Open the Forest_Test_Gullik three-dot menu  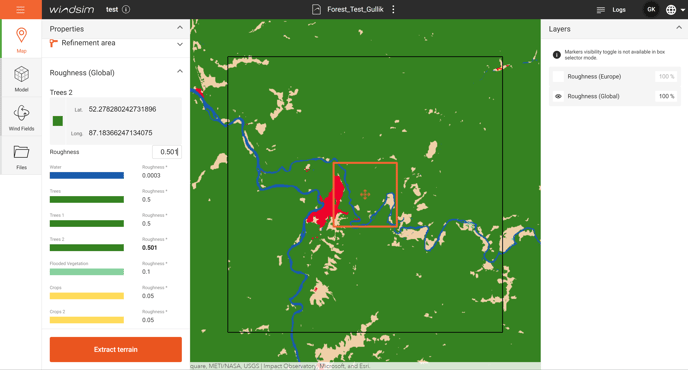click(393, 9)
